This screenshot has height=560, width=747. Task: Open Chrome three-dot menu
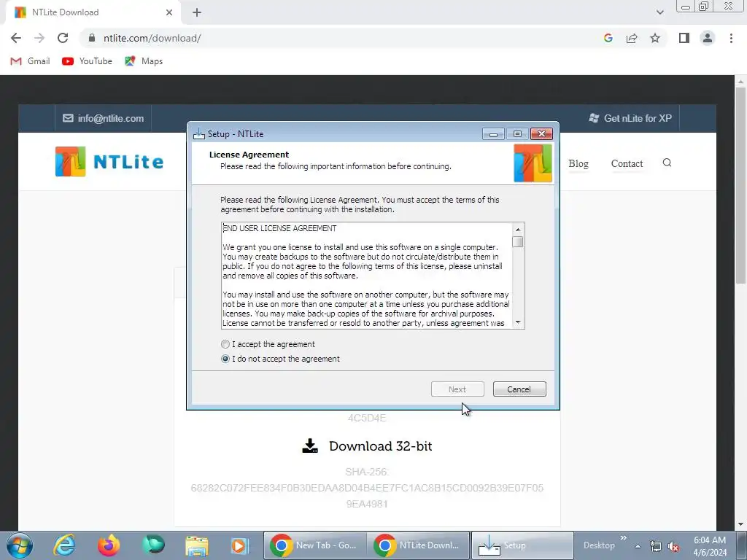pos(731,38)
